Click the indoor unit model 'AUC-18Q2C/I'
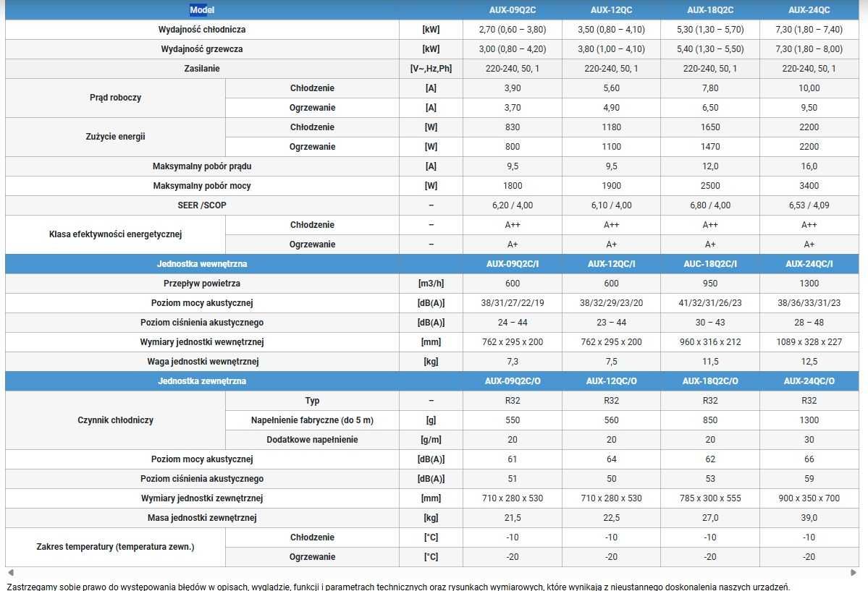The height and width of the screenshot is (591, 868). (x=710, y=264)
